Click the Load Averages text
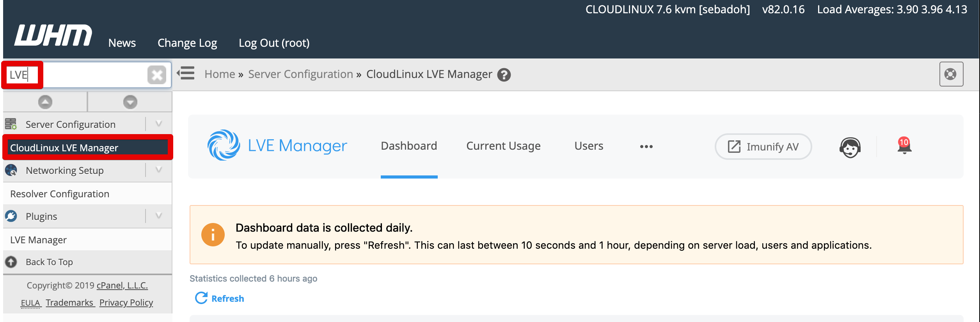 tap(892, 9)
